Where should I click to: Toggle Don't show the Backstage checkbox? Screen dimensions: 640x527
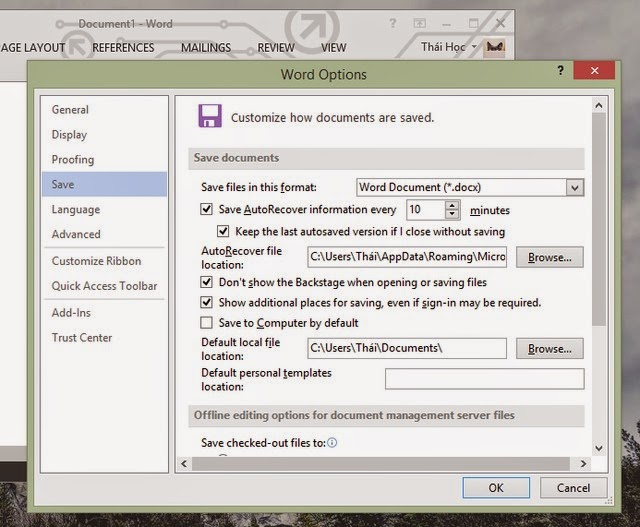pos(207,282)
